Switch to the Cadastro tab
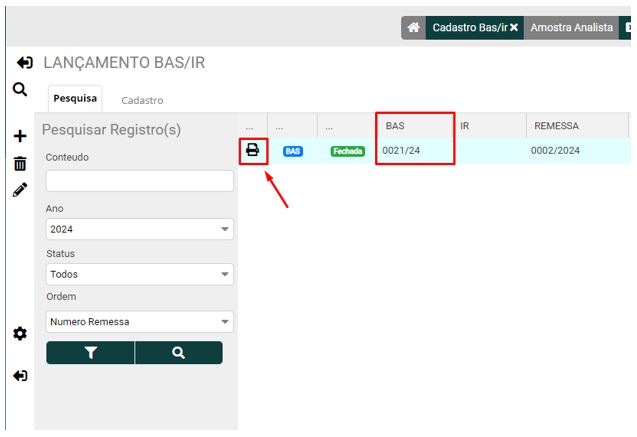 coord(142,100)
